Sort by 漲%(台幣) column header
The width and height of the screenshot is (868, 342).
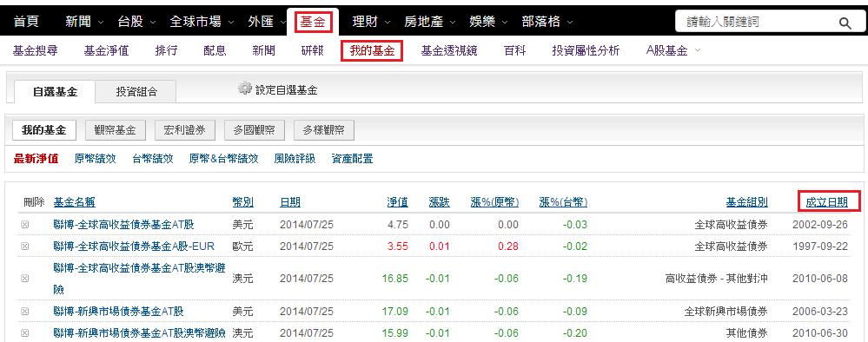click(x=563, y=202)
